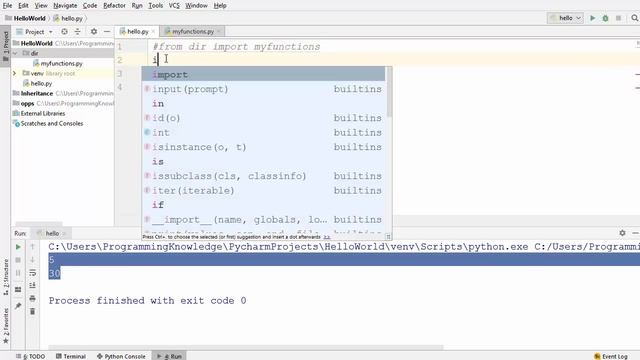The width and height of the screenshot is (640, 360).
Task: Open Search Everywhere magnifier icon
Action: [635, 18]
